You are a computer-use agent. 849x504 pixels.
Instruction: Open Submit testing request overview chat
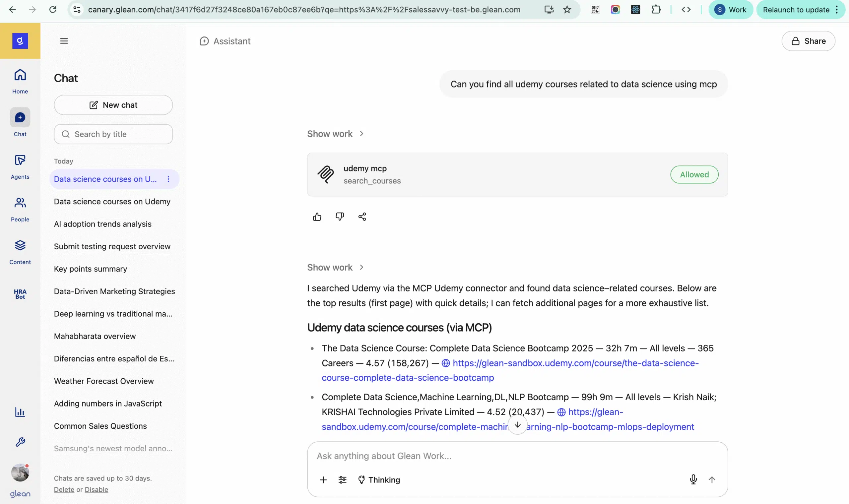tap(112, 246)
